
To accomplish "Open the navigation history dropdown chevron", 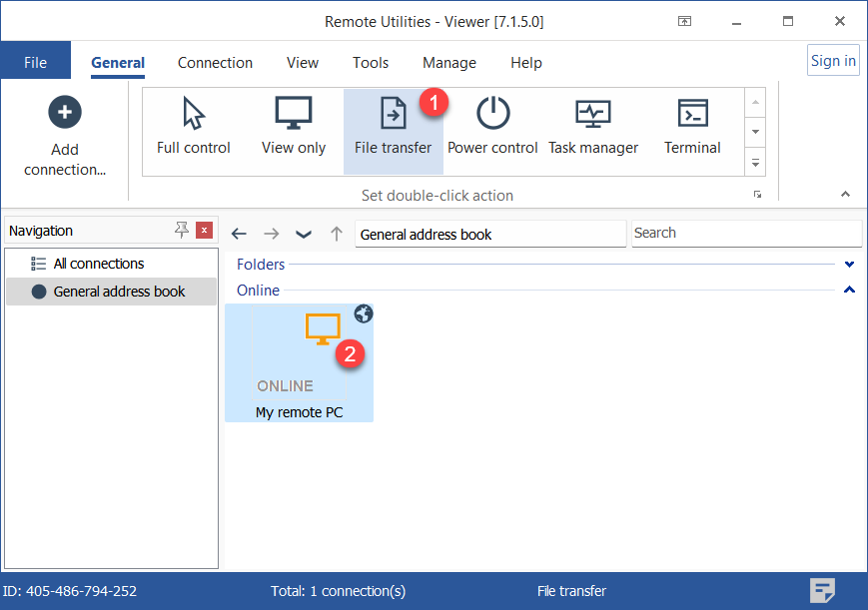I will (304, 234).
